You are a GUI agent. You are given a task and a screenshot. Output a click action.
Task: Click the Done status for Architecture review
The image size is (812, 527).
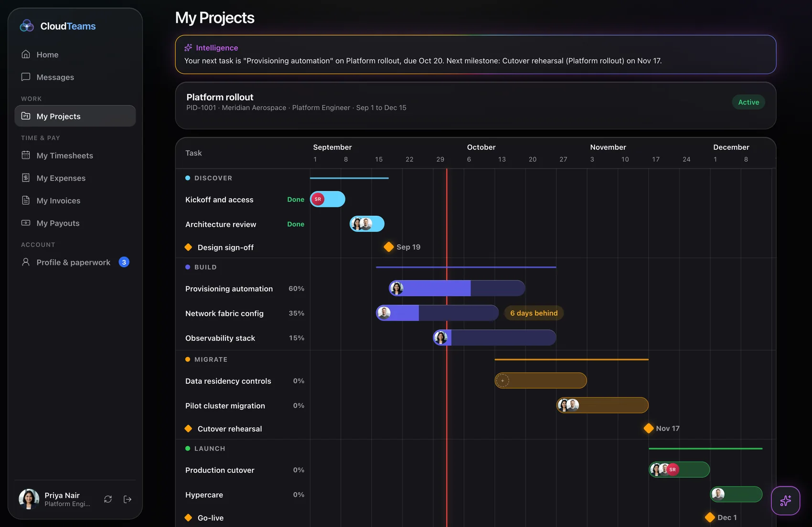296,224
